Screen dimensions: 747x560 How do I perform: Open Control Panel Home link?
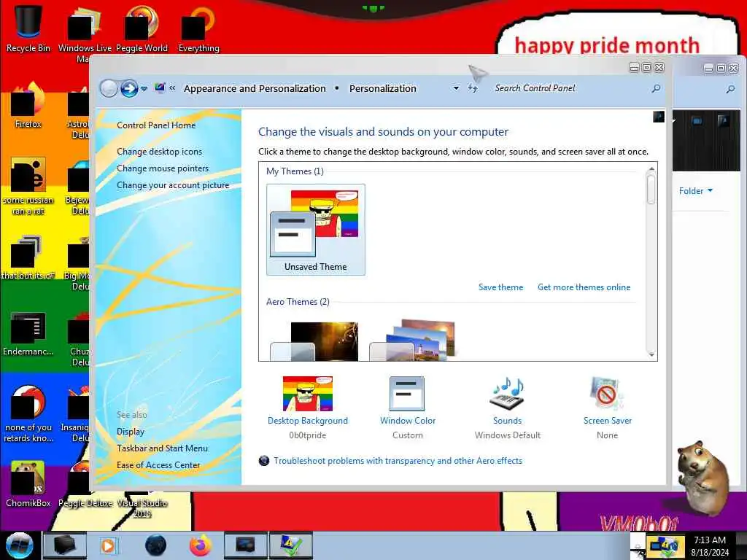pos(156,125)
